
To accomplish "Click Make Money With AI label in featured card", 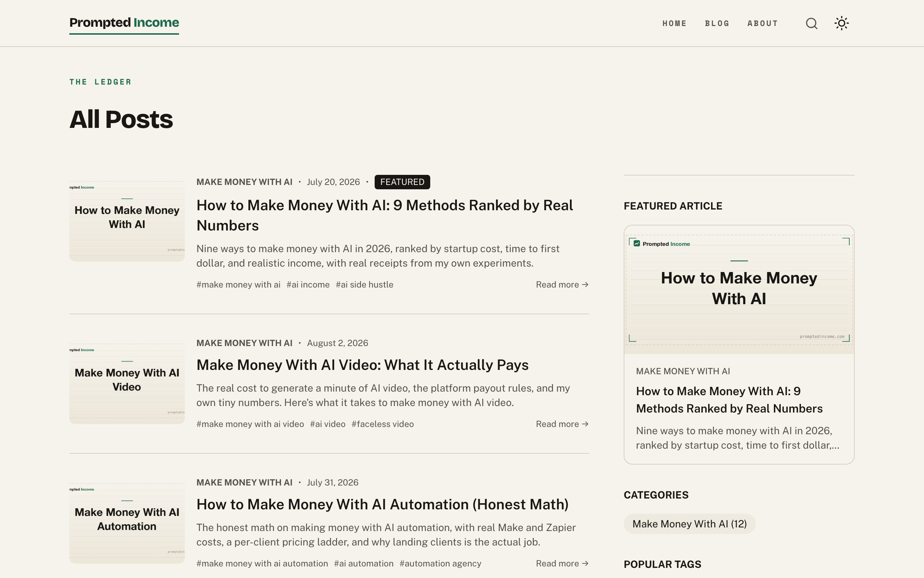I will point(683,371).
